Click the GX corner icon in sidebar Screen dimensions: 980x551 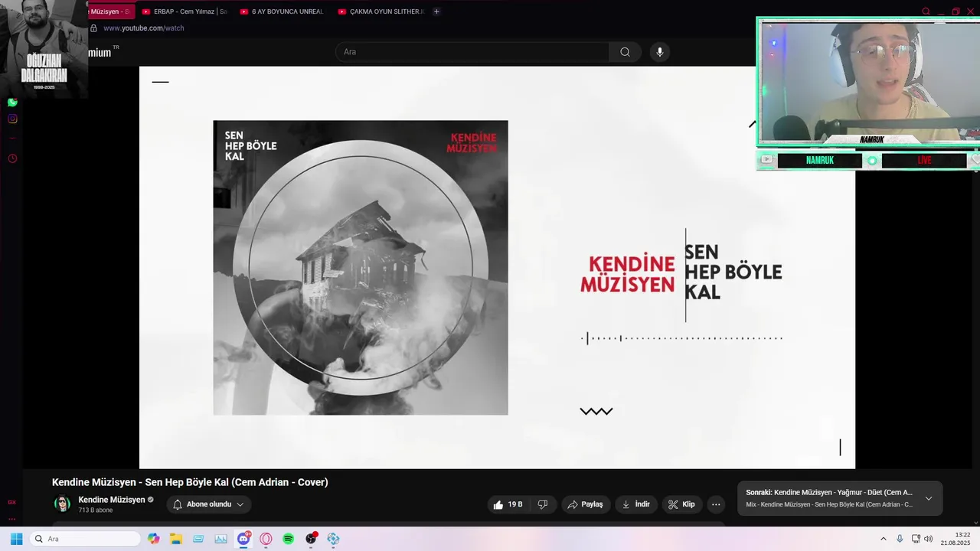[11, 502]
